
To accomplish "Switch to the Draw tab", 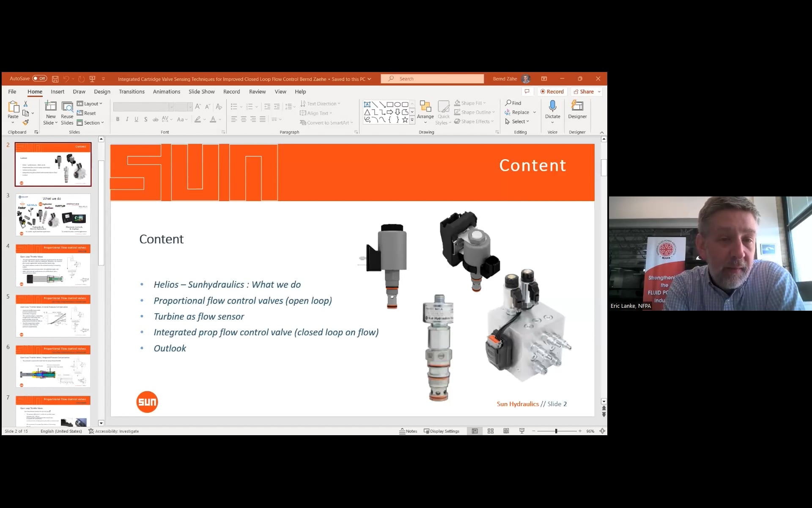I will (x=79, y=91).
